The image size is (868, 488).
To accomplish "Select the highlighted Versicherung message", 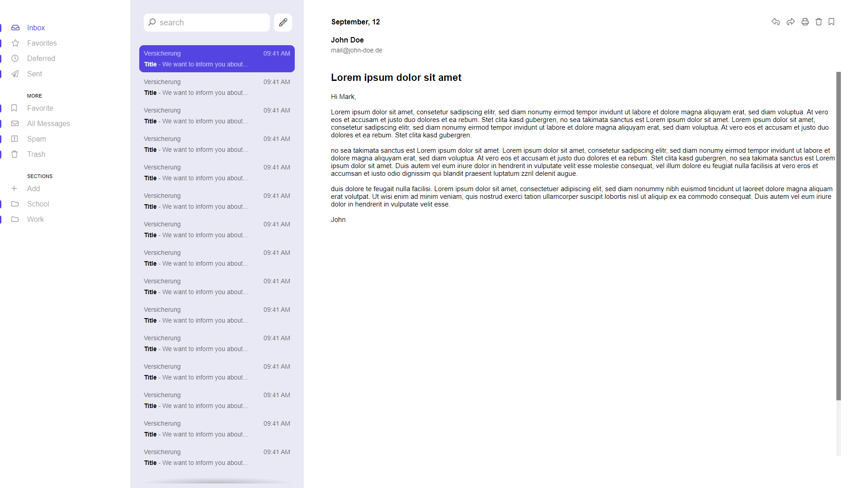I will point(217,59).
